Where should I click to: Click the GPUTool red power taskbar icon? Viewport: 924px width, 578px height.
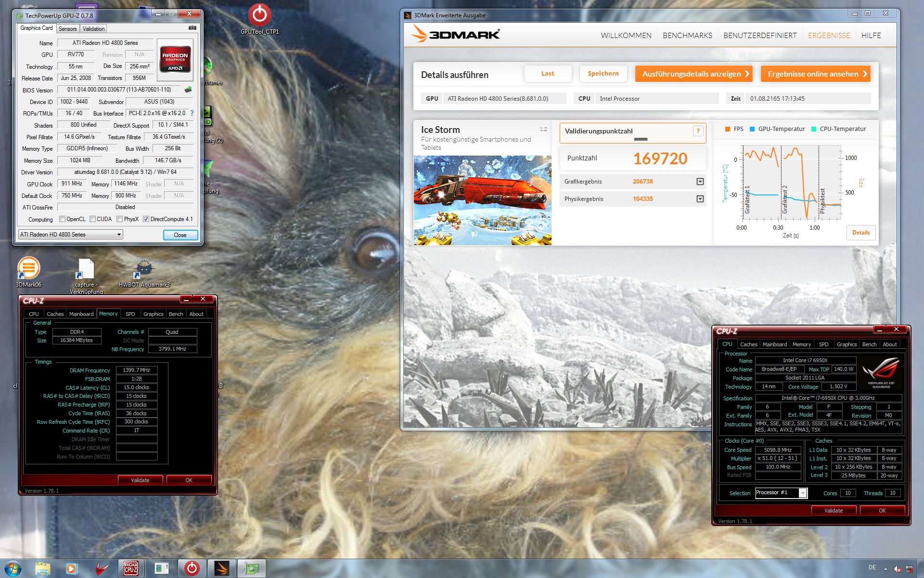[x=192, y=569]
